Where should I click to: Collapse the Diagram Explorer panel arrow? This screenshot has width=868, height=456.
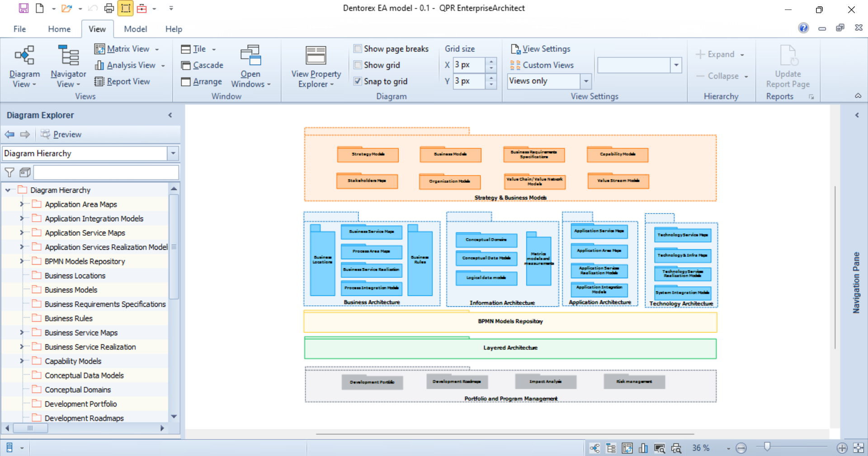point(170,115)
